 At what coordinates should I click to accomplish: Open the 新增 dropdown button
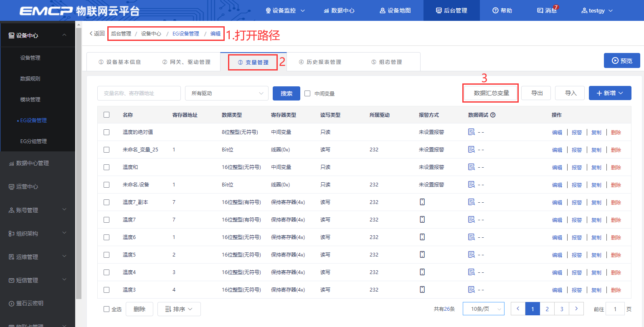coord(610,93)
